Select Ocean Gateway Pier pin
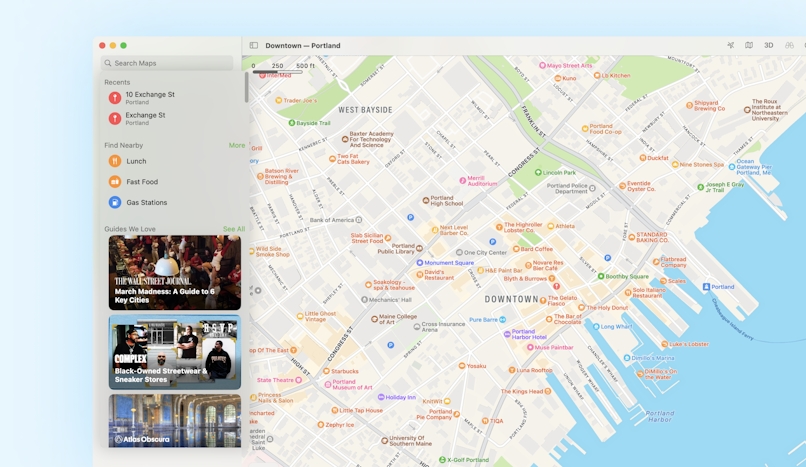 (x=731, y=167)
